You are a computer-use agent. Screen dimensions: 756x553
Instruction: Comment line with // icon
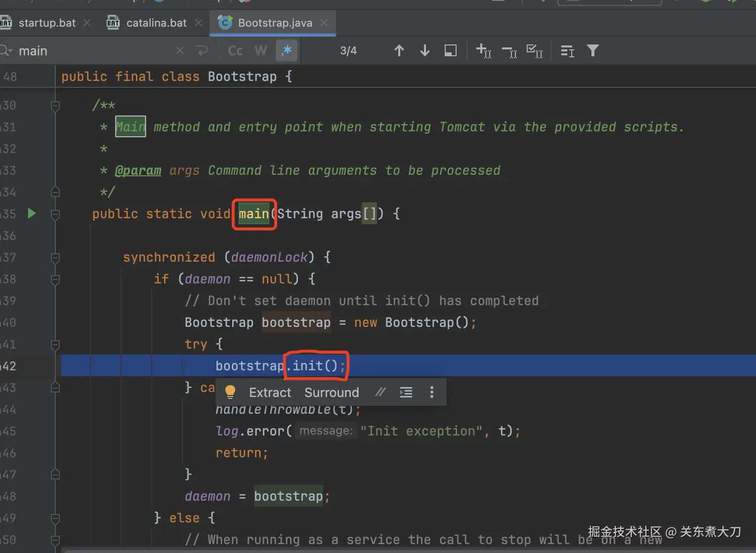pos(380,392)
